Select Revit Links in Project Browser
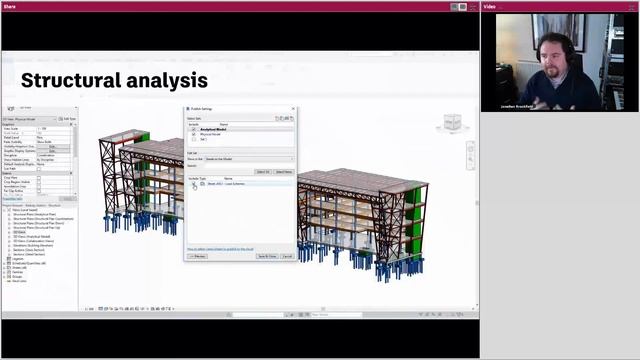 (x=19, y=281)
